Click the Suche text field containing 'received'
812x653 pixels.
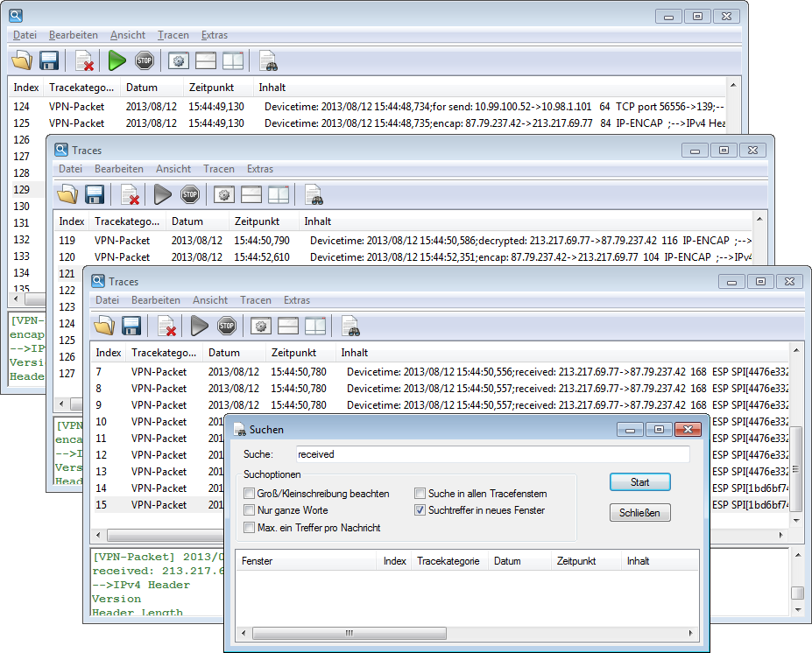pos(491,454)
